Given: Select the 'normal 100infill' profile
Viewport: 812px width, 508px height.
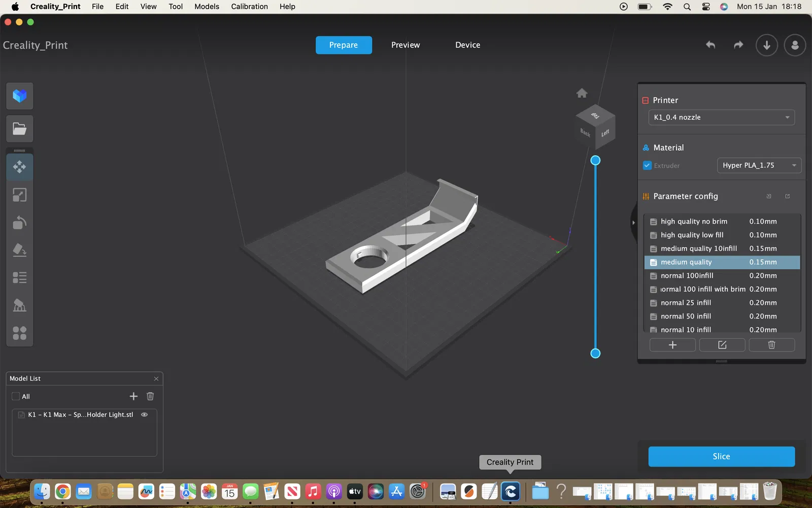Looking at the screenshot, I should coord(722,275).
